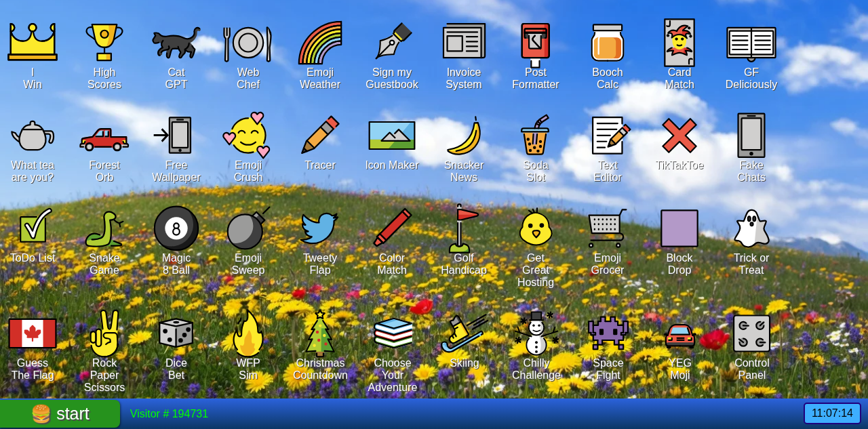This screenshot has width=868, height=429.
Task: Open Trick or Treat ghost icon
Action: (751, 228)
